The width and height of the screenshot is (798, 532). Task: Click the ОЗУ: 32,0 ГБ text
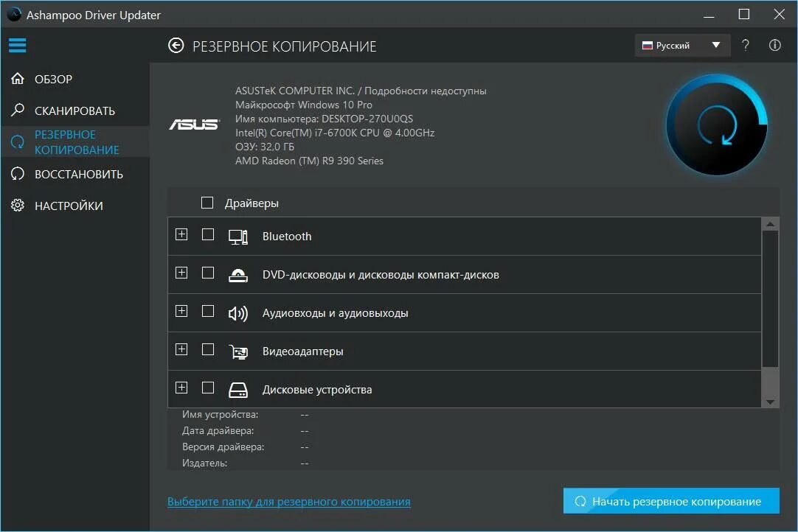point(265,147)
